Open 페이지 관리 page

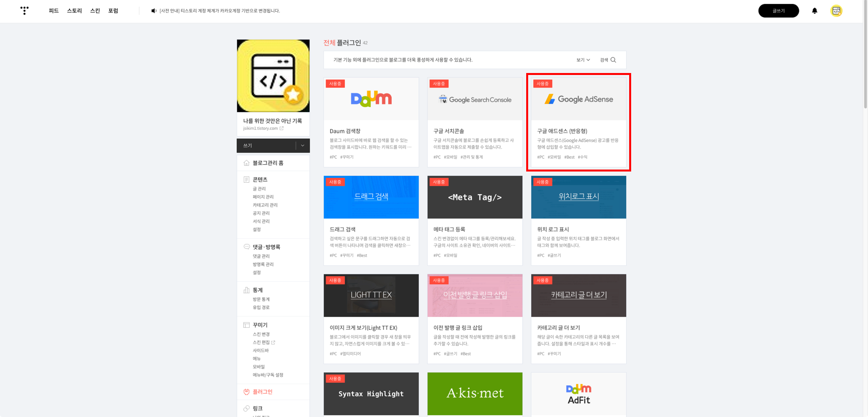(x=263, y=197)
